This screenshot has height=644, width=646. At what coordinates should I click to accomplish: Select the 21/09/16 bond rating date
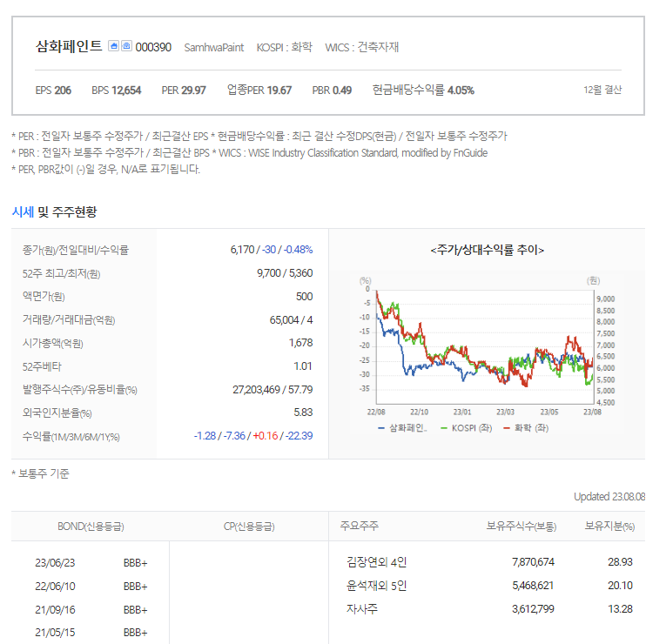[x=55, y=610]
